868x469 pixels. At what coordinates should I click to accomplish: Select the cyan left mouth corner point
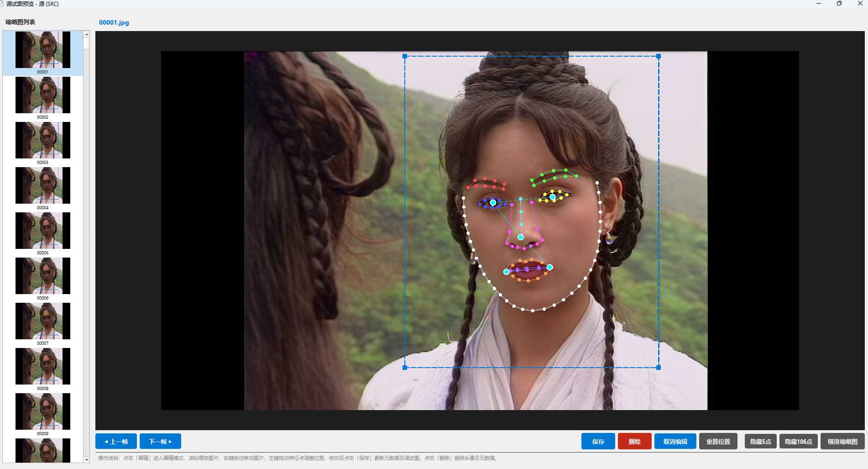coord(506,272)
